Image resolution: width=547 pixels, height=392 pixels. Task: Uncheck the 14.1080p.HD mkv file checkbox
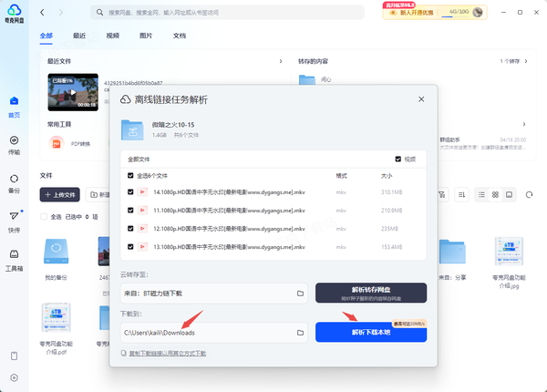[x=131, y=192]
